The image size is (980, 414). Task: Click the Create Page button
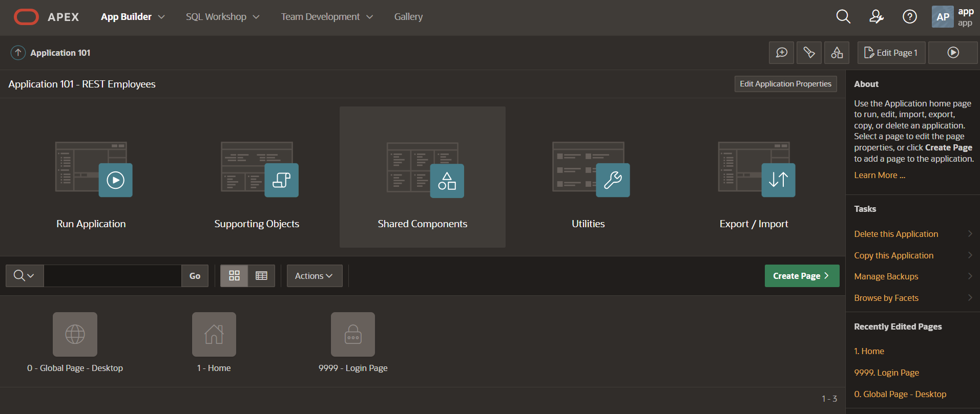(802, 276)
